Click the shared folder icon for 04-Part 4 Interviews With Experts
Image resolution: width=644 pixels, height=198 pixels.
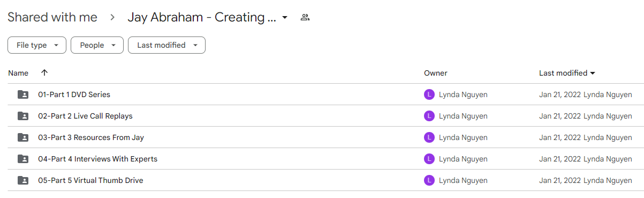23,159
